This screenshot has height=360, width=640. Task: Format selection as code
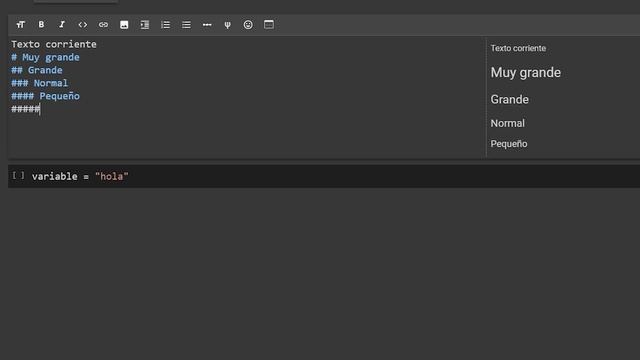coord(82,25)
